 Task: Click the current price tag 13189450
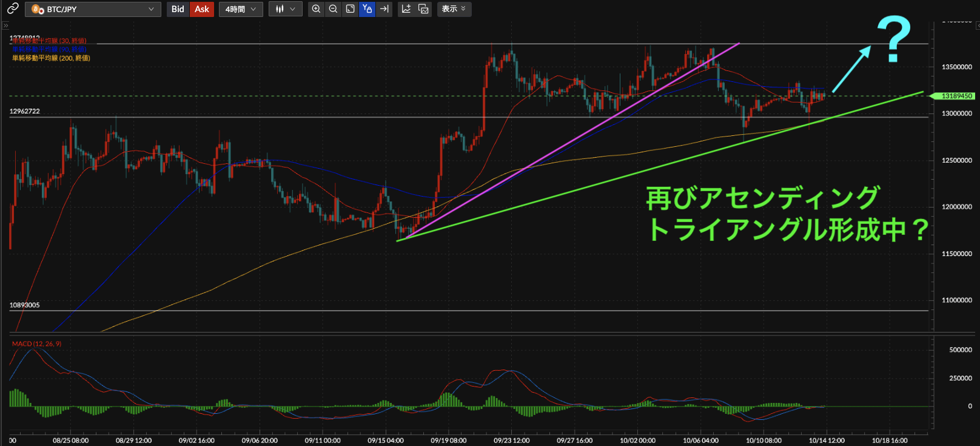coord(953,96)
